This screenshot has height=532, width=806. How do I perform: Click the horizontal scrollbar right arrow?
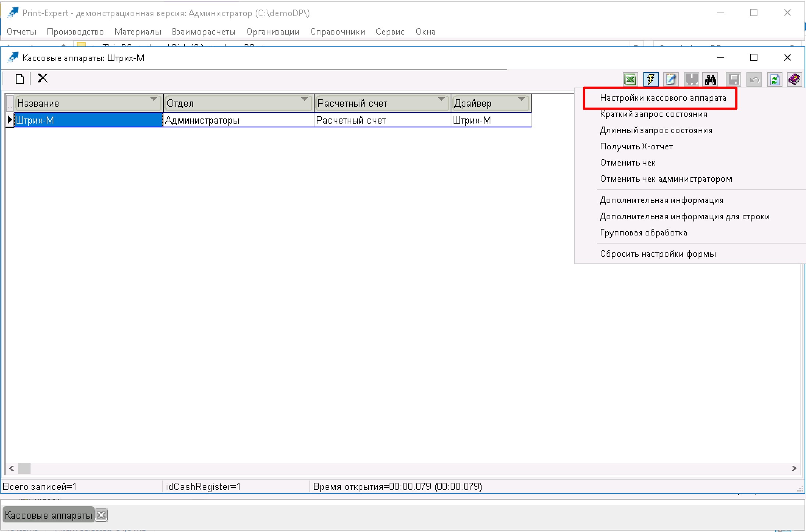(x=794, y=468)
